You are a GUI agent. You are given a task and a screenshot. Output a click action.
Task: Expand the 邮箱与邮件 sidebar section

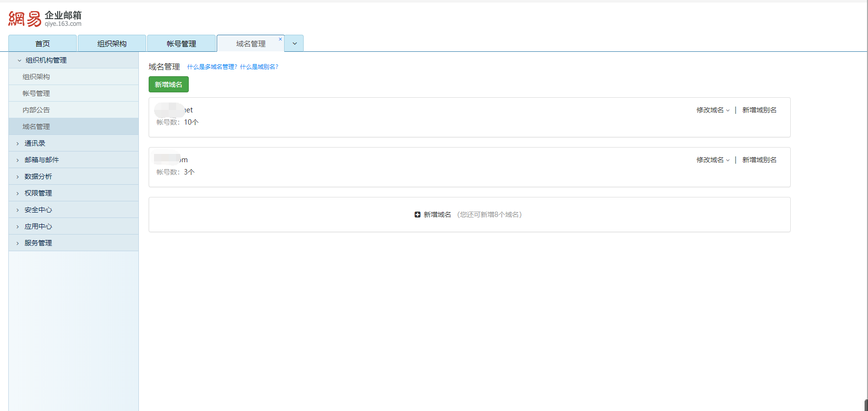42,160
